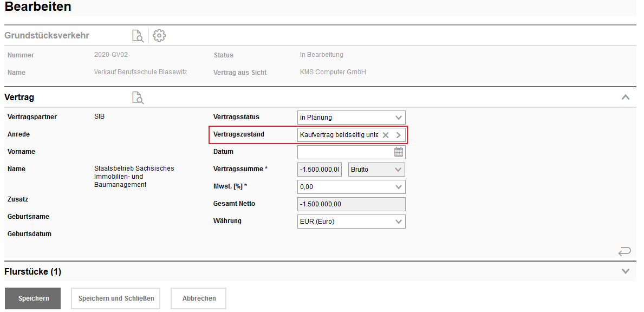Viewport: 644px width, 312px height.
Task: Click the Vertragszustand text field
Action: pyautogui.click(x=339, y=135)
